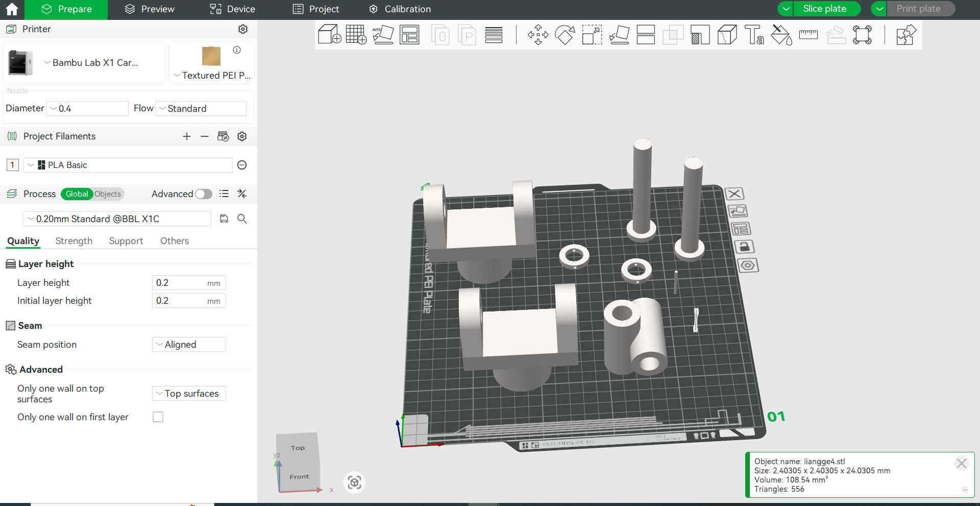Click the Add model cube icon
This screenshot has height=506, width=980.
pyautogui.click(x=329, y=35)
